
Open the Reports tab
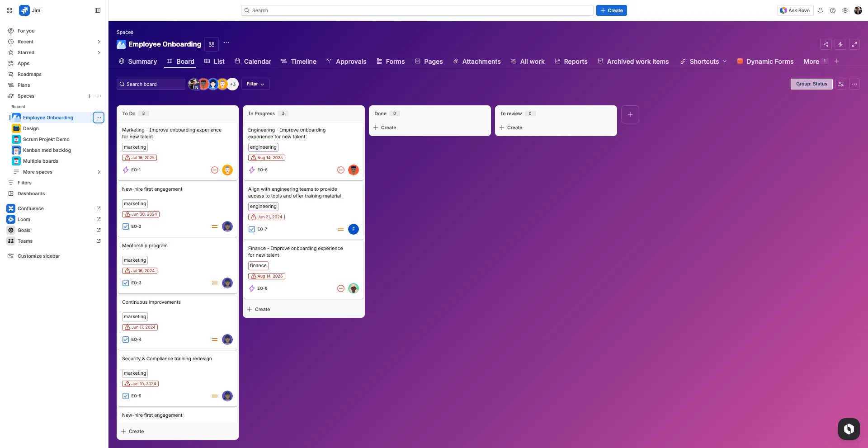[x=571, y=61]
